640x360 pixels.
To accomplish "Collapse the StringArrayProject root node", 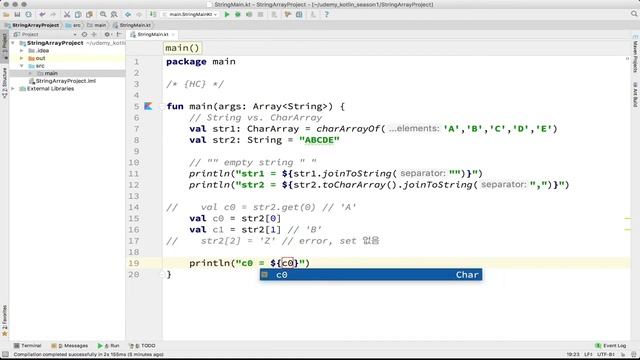I will click(x=13, y=43).
